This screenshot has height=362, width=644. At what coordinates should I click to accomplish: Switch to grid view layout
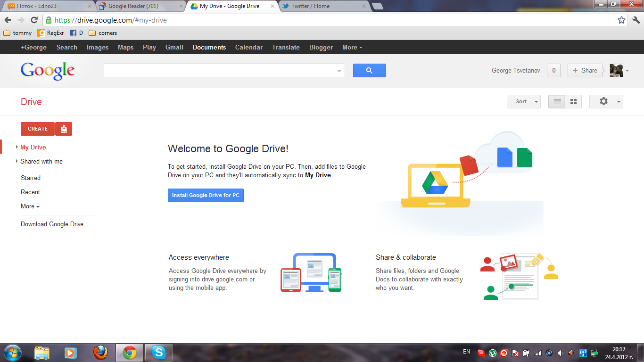click(573, 101)
